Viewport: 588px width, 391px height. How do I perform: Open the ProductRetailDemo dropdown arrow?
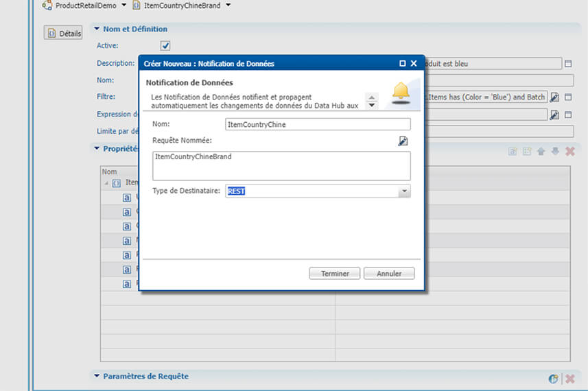click(x=124, y=5)
